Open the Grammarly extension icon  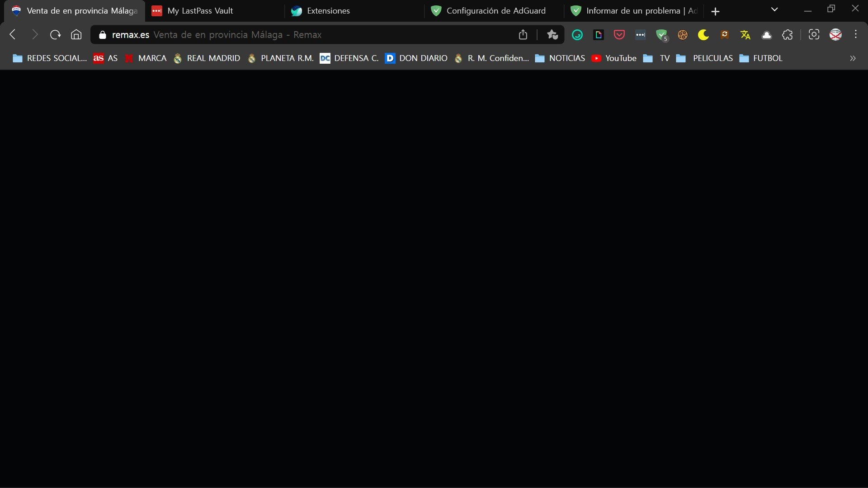pos(577,35)
